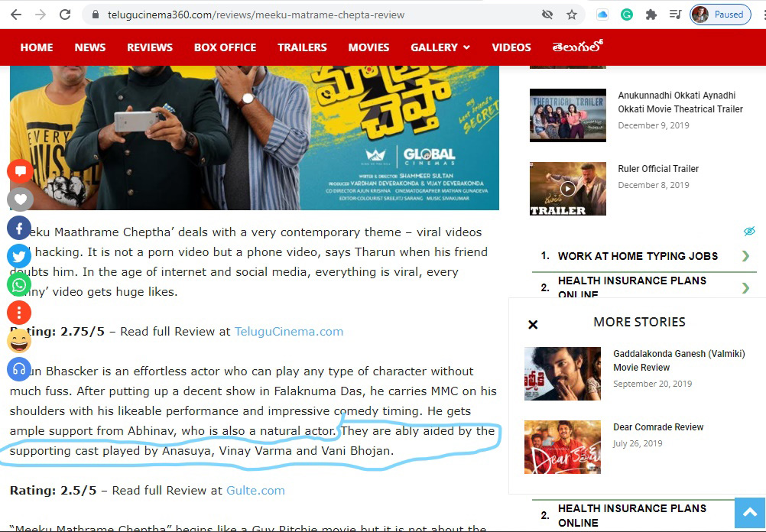Switch to the Telugu language site
The width and height of the screenshot is (766, 532).
coord(577,47)
